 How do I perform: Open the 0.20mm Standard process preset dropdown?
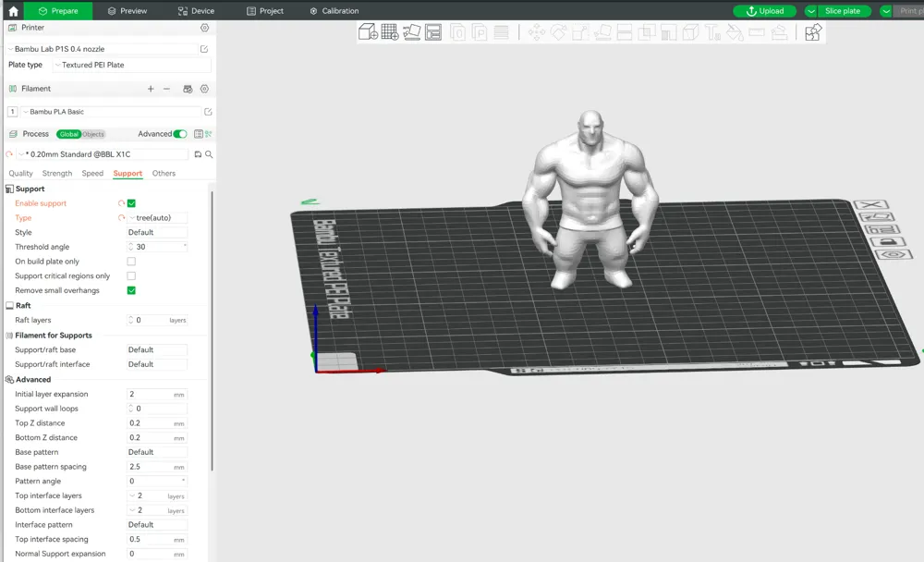[103, 154]
